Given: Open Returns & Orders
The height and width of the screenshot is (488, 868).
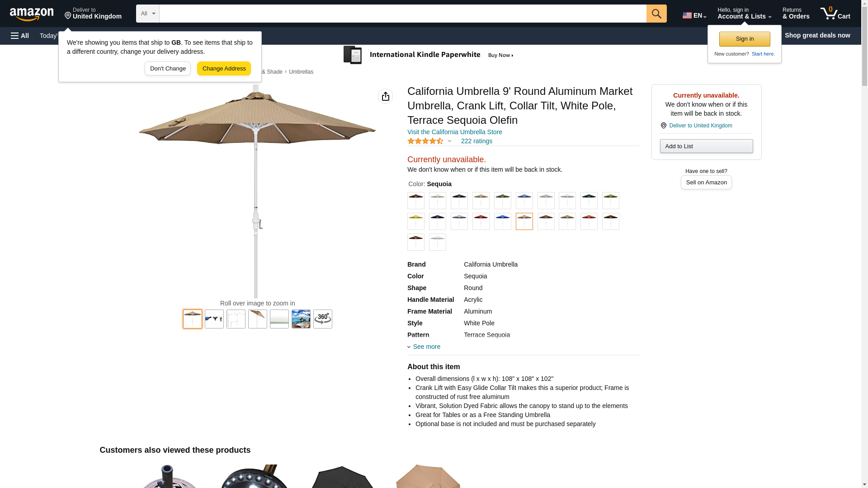Looking at the screenshot, I should pyautogui.click(x=796, y=14).
